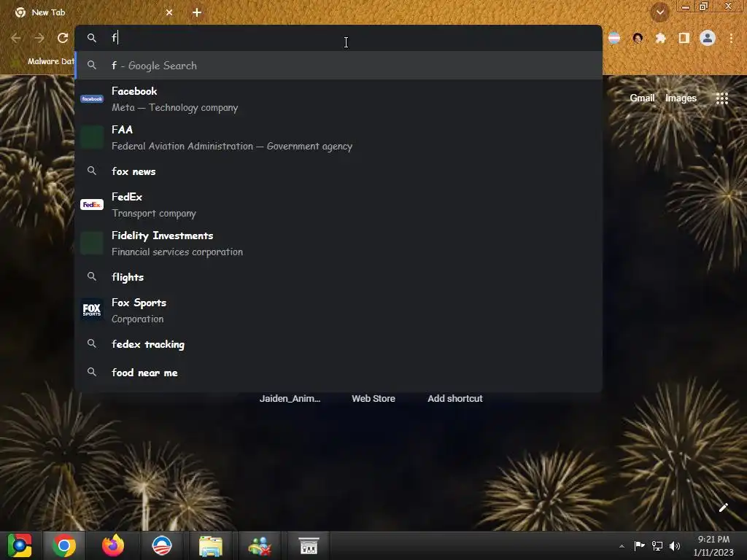Expand hidden system tray icons
The width and height of the screenshot is (747, 560).
pyautogui.click(x=622, y=546)
